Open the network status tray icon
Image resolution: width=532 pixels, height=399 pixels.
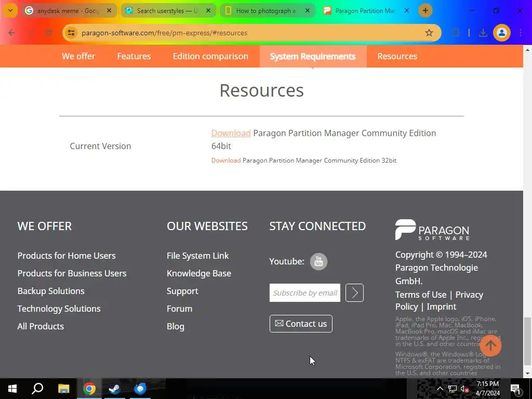[453, 389]
